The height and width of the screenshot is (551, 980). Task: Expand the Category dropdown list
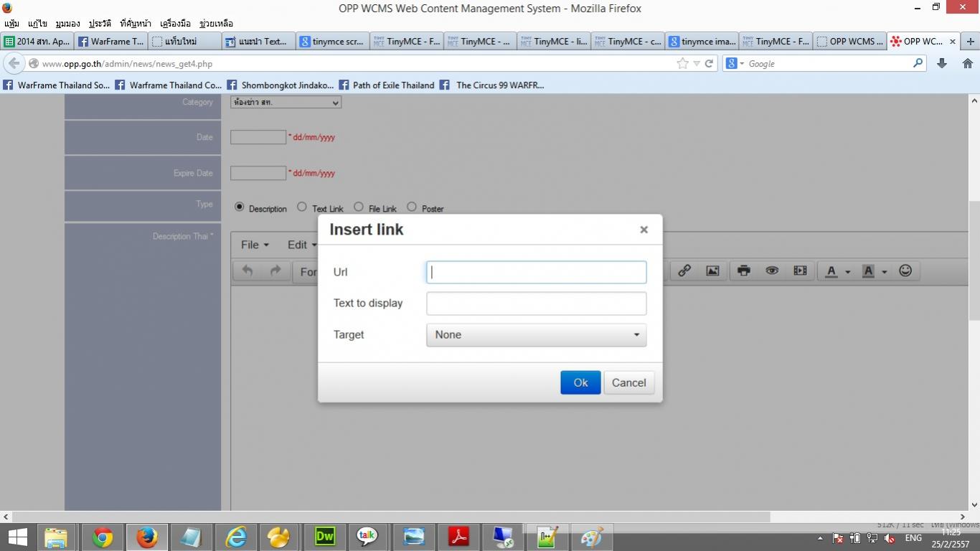click(286, 103)
